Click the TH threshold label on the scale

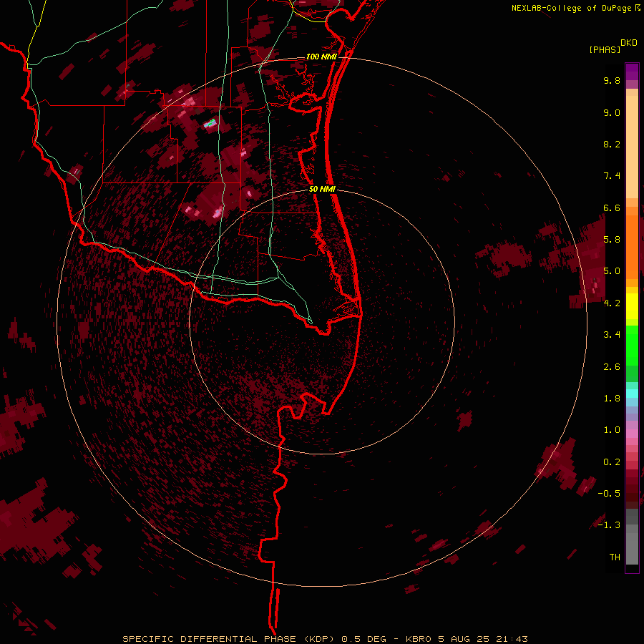tap(615, 557)
